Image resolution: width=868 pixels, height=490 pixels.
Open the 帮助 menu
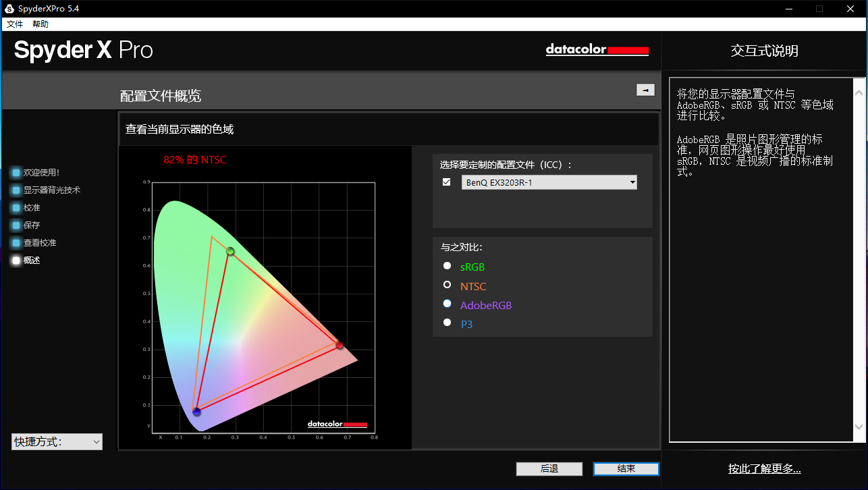[40, 24]
